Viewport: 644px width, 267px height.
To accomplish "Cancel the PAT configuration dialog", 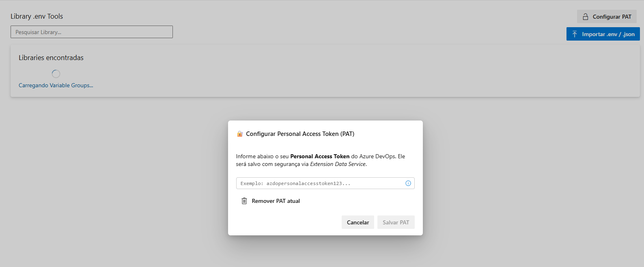I will pos(358,222).
